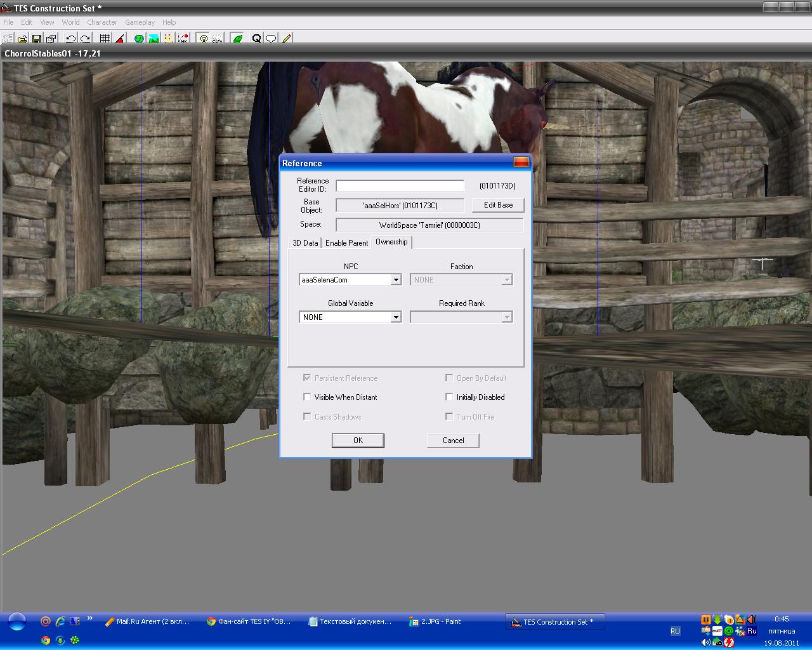This screenshot has height=650, width=812.
Task: Click the Edit Base button
Action: pos(499,205)
